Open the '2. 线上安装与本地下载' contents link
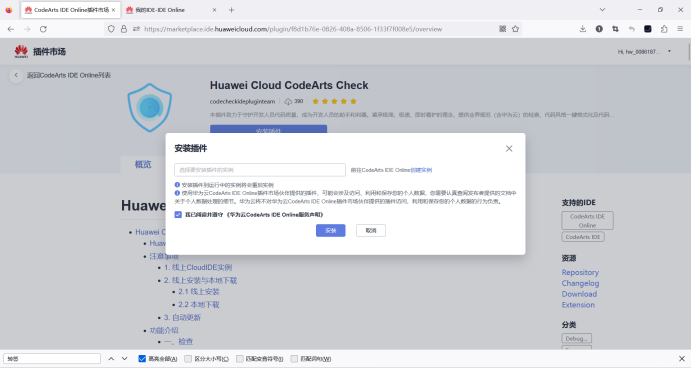This screenshot has height=368, width=692. point(200,281)
